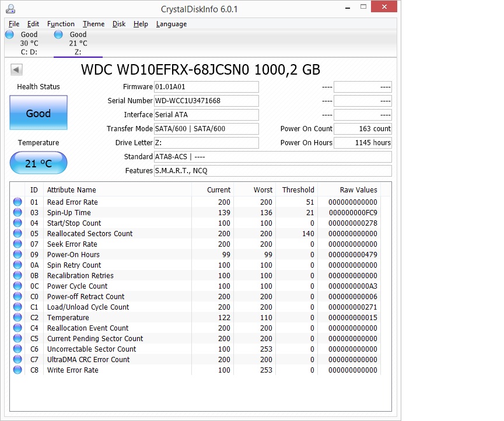This screenshot has width=504, height=421.
Task: Click the Serial Number field
Action: [206, 101]
